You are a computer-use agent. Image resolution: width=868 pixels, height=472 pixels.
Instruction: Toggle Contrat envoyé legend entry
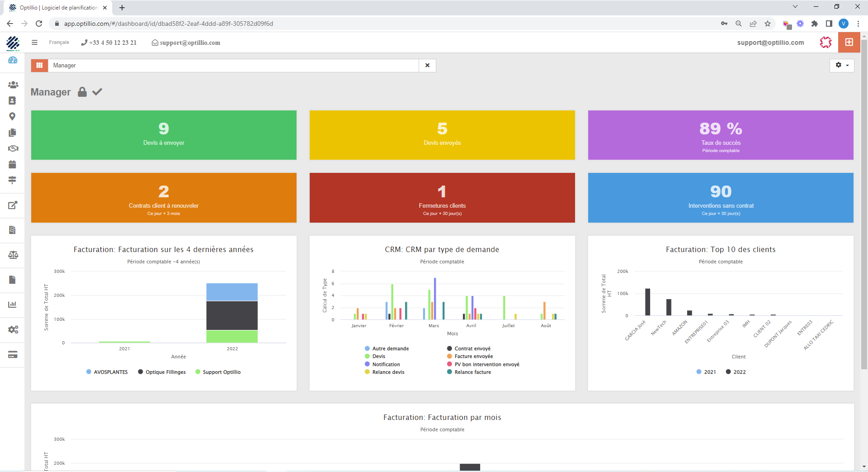coord(469,348)
